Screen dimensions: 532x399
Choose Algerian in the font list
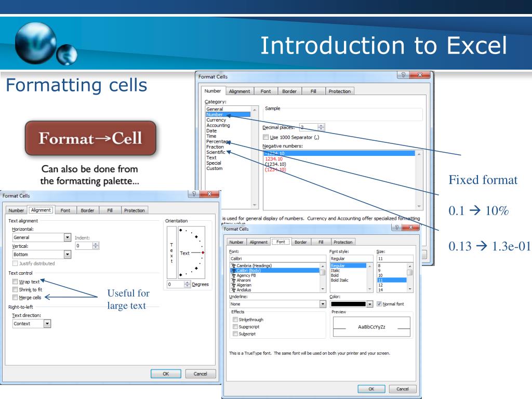(244, 285)
